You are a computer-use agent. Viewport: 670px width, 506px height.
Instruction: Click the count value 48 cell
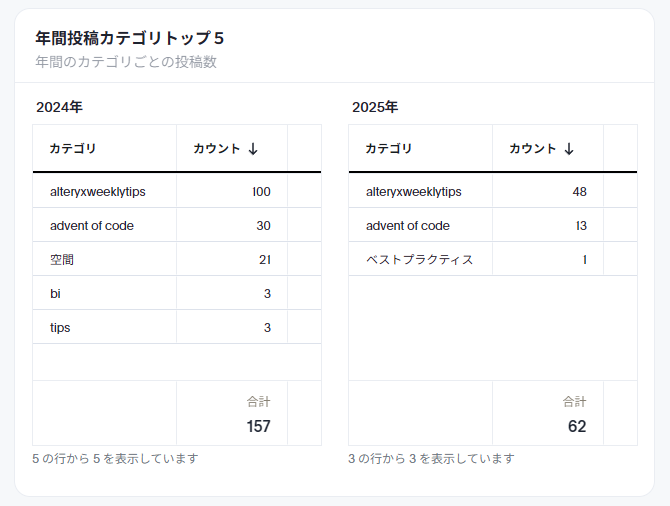[x=579, y=191]
